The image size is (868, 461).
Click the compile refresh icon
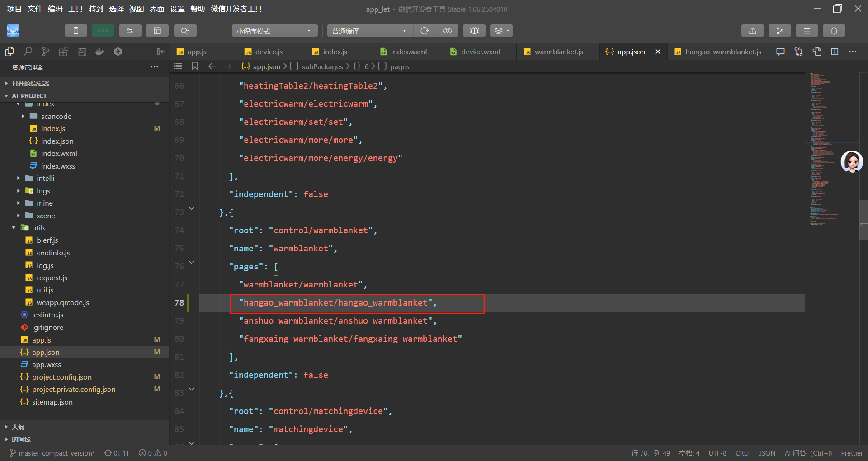tap(425, 31)
